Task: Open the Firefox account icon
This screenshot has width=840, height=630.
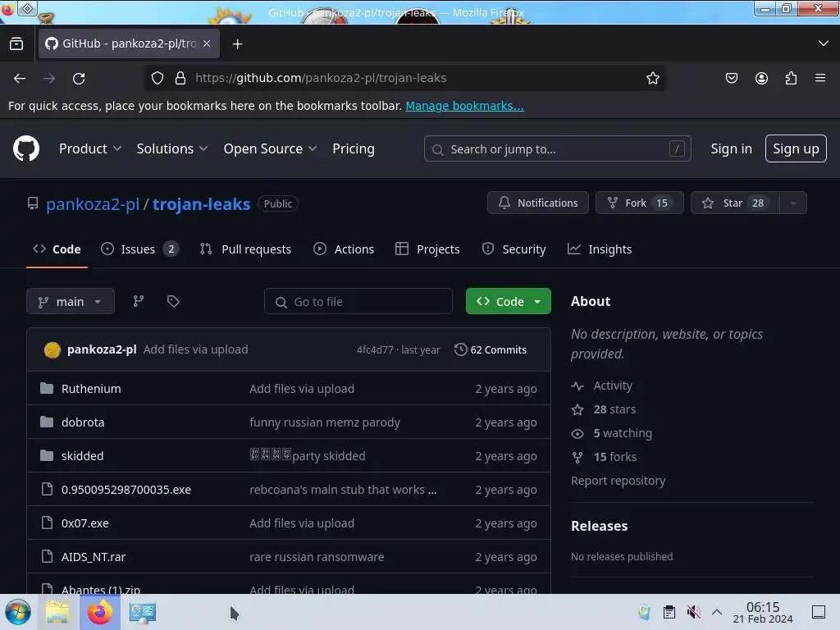Action: [x=761, y=78]
